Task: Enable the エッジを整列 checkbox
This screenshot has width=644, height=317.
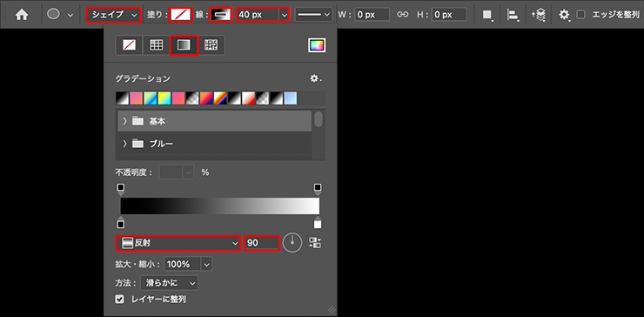Action: point(580,15)
